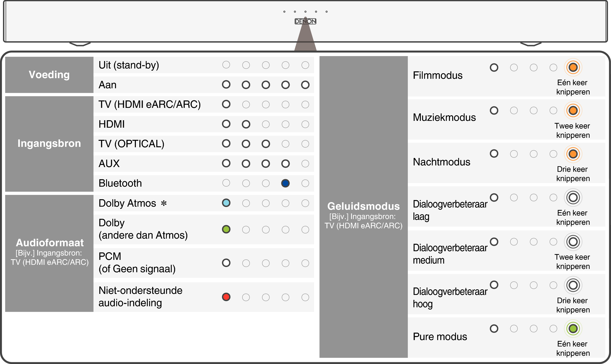Click the blue Bluetooth LED indicator
Screen dimensions: 611x364
[x=285, y=183]
